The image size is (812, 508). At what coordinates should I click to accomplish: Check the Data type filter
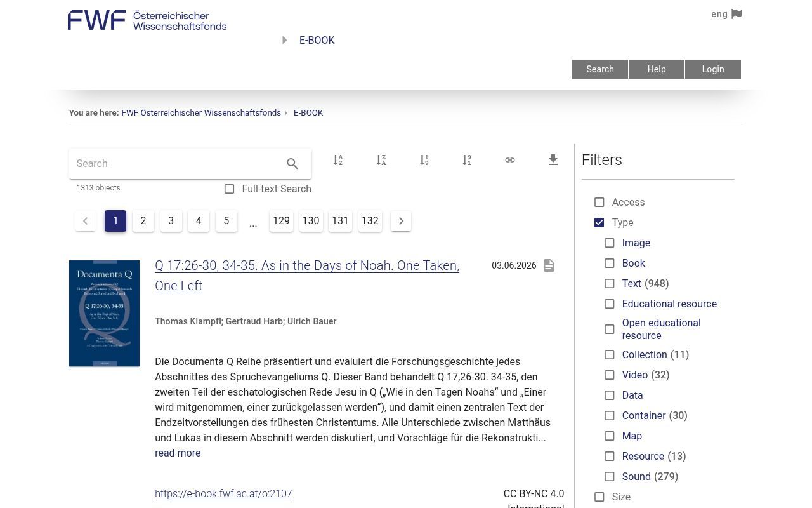pyautogui.click(x=610, y=396)
